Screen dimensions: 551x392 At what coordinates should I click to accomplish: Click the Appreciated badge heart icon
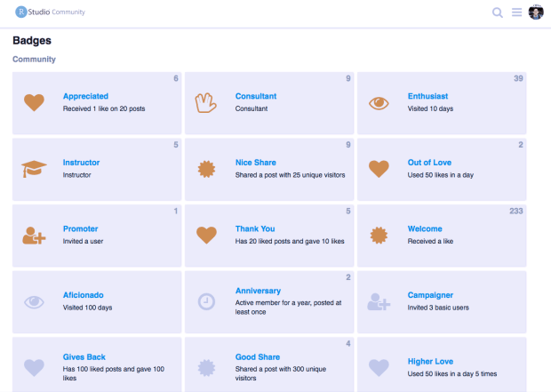pyautogui.click(x=34, y=103)
